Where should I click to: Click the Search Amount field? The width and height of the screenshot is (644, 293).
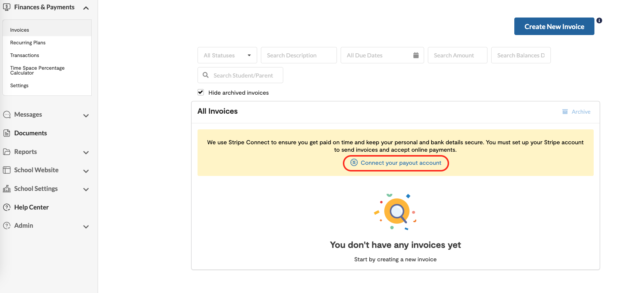click(x=458, y=55)
